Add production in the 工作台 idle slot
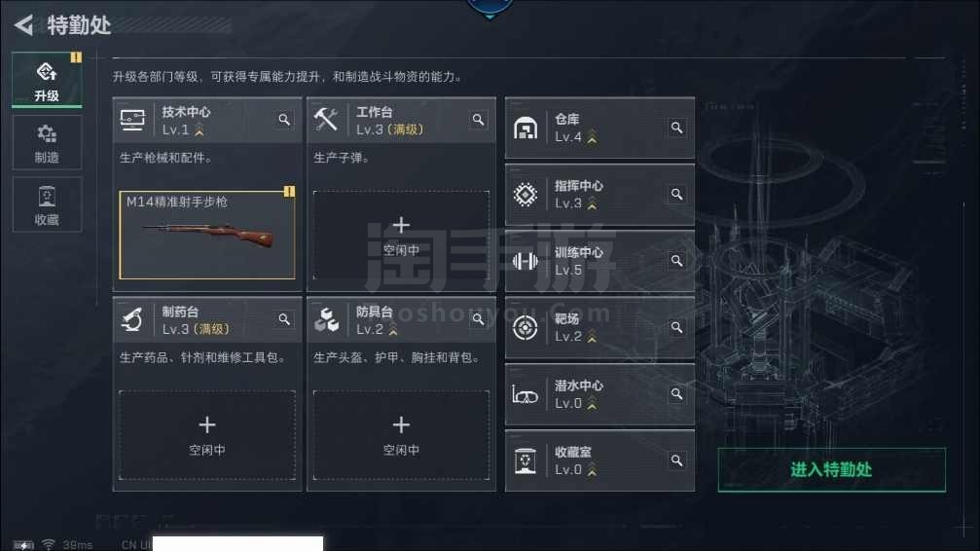The width and height of the screenshot is (980, 551). (x=401, y=236)
